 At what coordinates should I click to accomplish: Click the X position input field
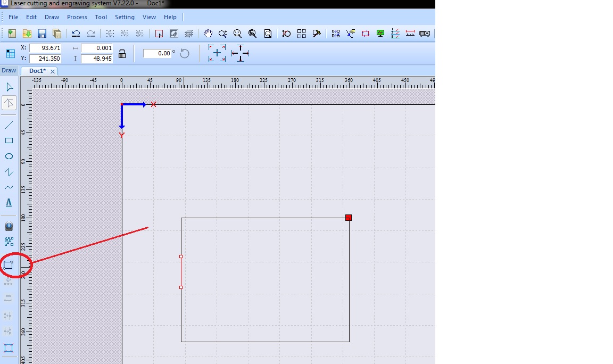tap(45, 48)
